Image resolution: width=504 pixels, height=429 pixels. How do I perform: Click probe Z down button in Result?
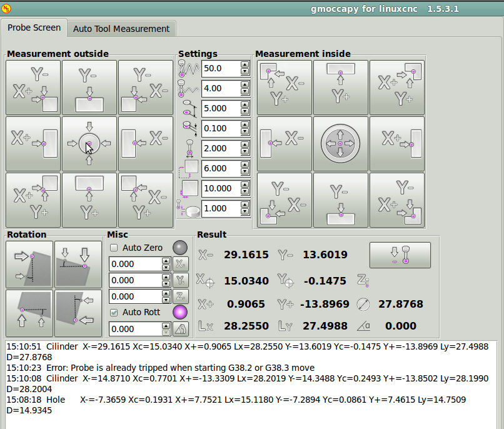click(400, 255)
